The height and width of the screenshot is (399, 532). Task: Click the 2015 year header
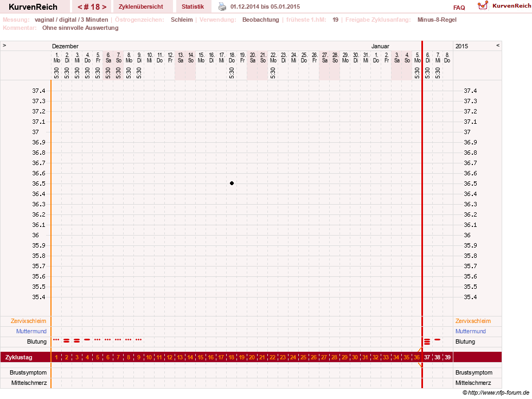click(462, 46)
